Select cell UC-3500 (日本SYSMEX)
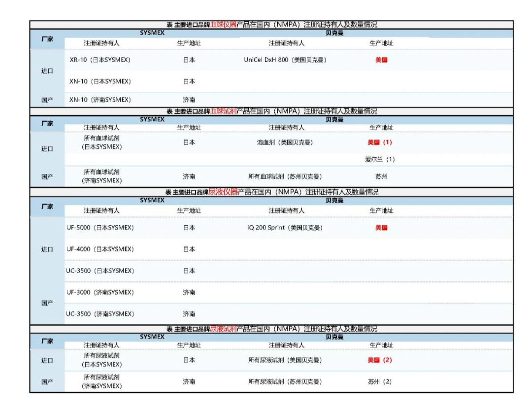Image resolution: width=532 pixels, height=412 pixels. pyautogui.click(x=100, y=271)
